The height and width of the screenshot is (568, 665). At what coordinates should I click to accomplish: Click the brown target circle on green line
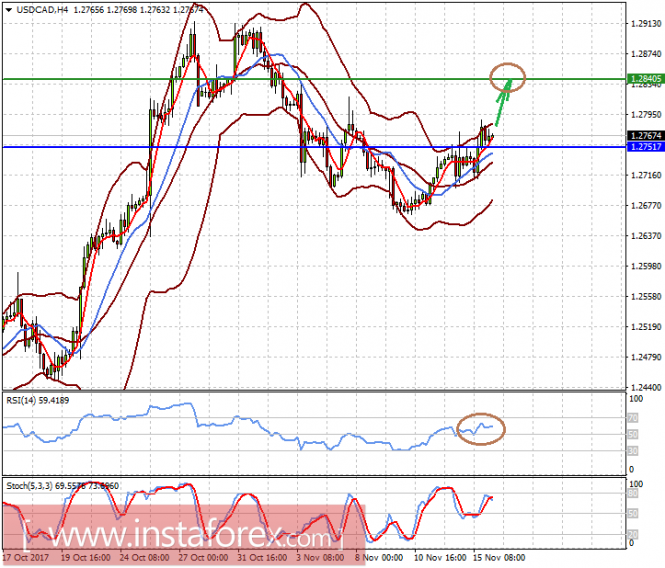click(x=507, y=75)
